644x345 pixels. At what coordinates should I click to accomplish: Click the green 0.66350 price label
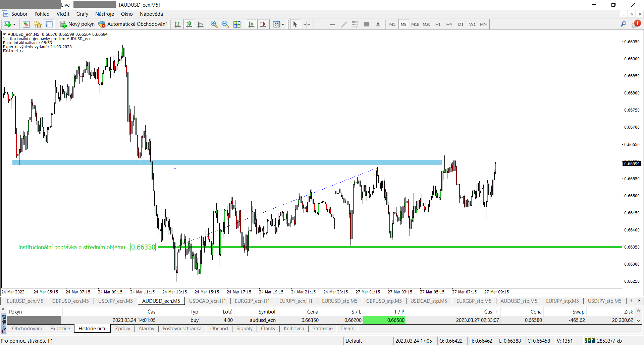click(x=143, y=247)
